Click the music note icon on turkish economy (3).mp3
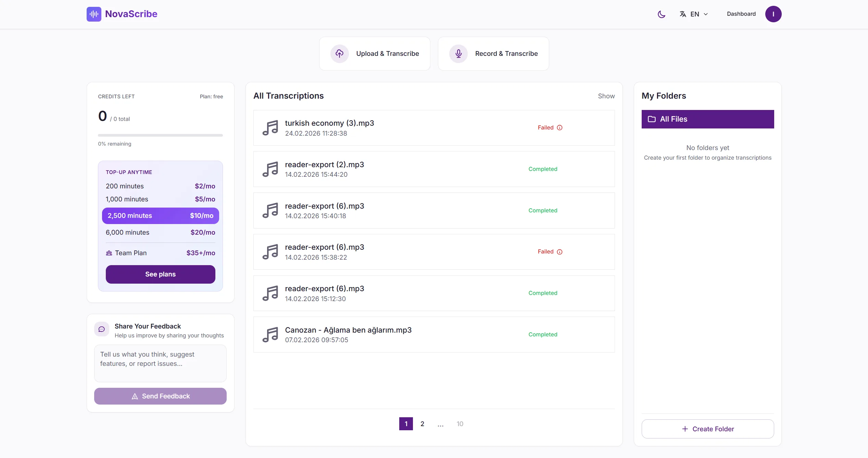Screen dimensions: 868x458 pyautogui.click(x=270, y=127)
